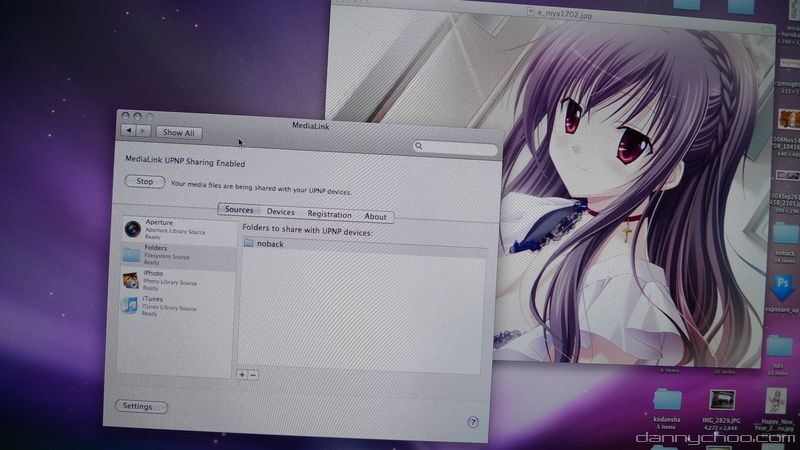This screenshot has width=800, height=450.
Task: Select the Sources tab
Action: [x=239, y=211]
